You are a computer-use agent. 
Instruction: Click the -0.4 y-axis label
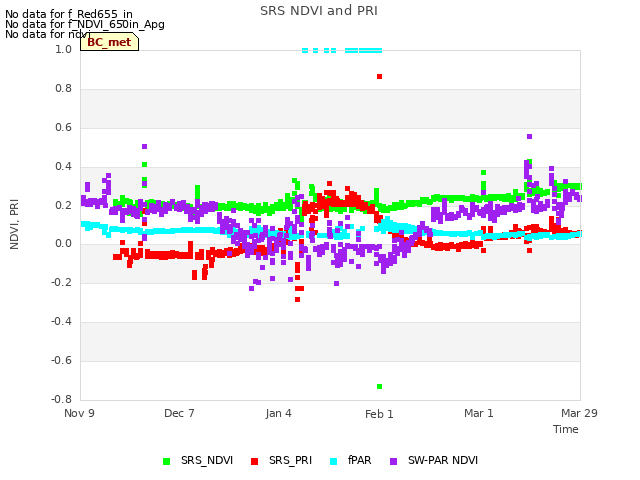(x=61, y=322)
